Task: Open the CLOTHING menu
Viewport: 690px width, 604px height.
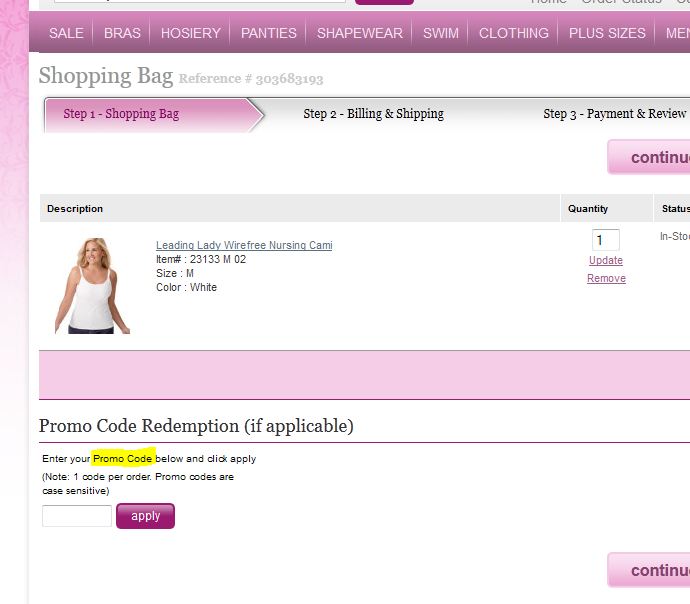Action: [514, 33]
